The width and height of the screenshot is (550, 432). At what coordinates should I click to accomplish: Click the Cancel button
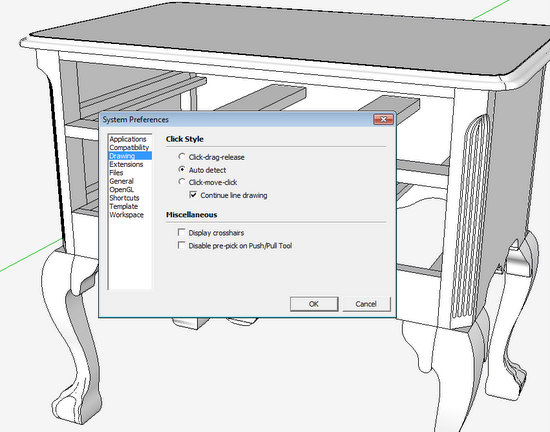(366, 304)
